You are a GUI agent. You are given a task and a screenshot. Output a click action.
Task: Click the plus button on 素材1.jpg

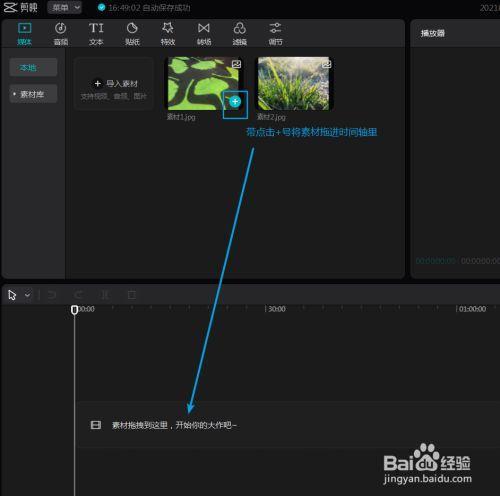[x=235, y=101]
